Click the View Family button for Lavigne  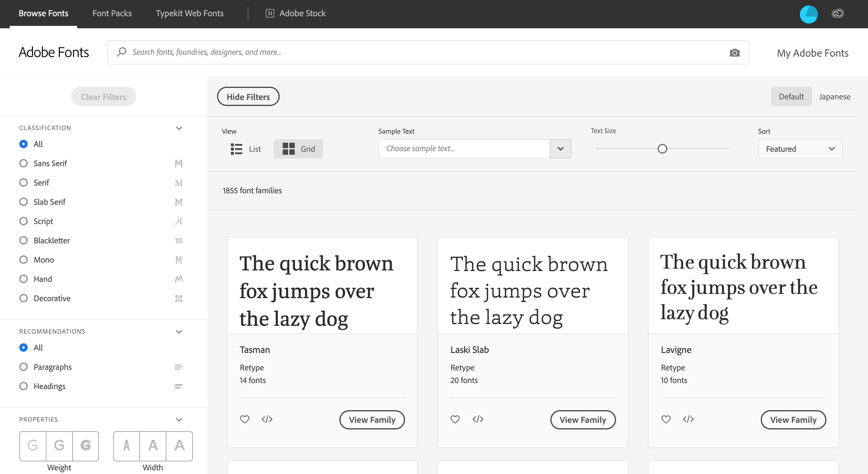(x=793, y=420)
